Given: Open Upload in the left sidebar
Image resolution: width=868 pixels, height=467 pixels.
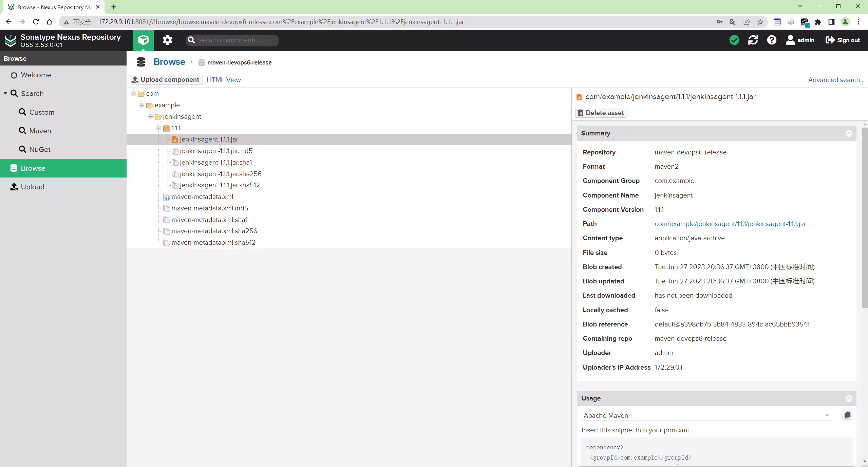Looking at the screenshot, I should (32, 187).
